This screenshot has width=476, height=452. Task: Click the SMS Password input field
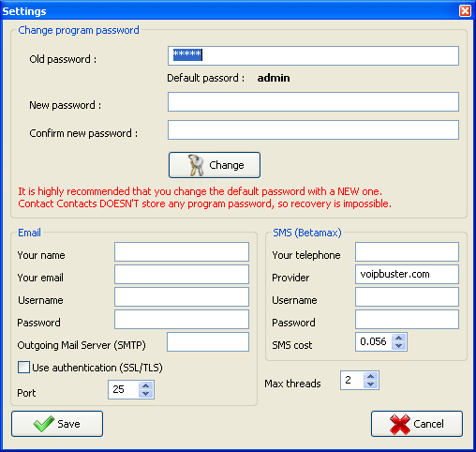[x=407, y=319]
